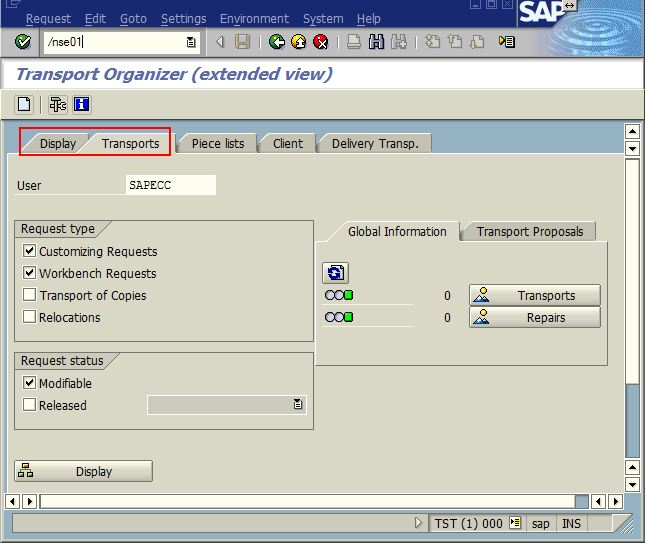Image resolution: width=645 pixels, height=543 pixels.
Task: Click the green Back arrow icon
Action: point(277,42)
